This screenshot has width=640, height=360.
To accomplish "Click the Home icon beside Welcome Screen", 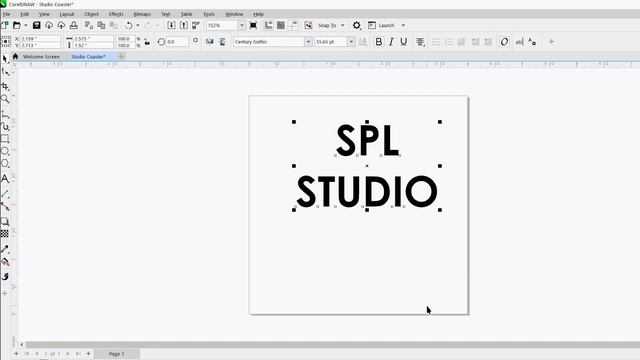I will 16,56.
